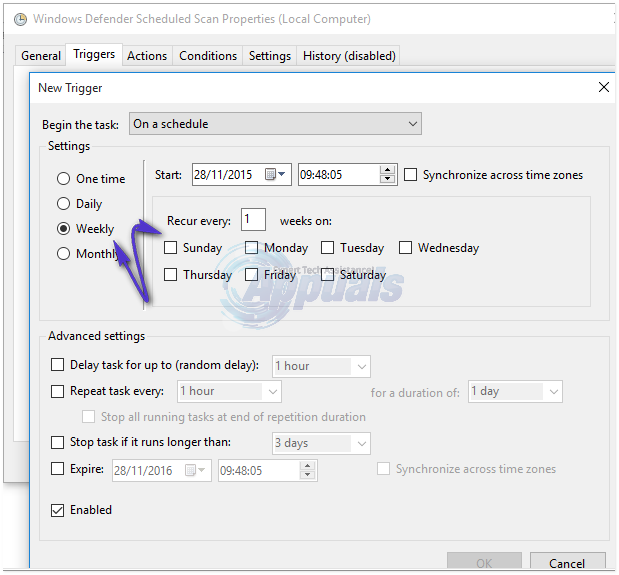
Task: Open the Settings tab
Action: [270, 56]
